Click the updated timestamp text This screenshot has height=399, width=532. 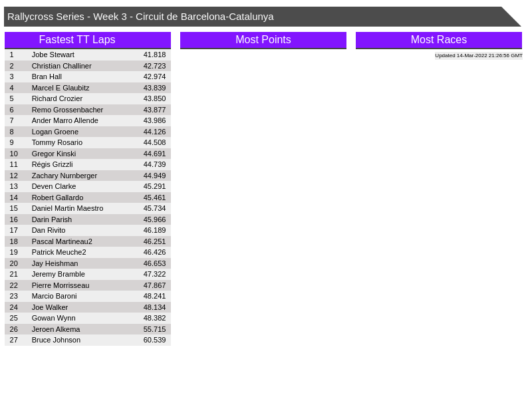coord(478,56)
